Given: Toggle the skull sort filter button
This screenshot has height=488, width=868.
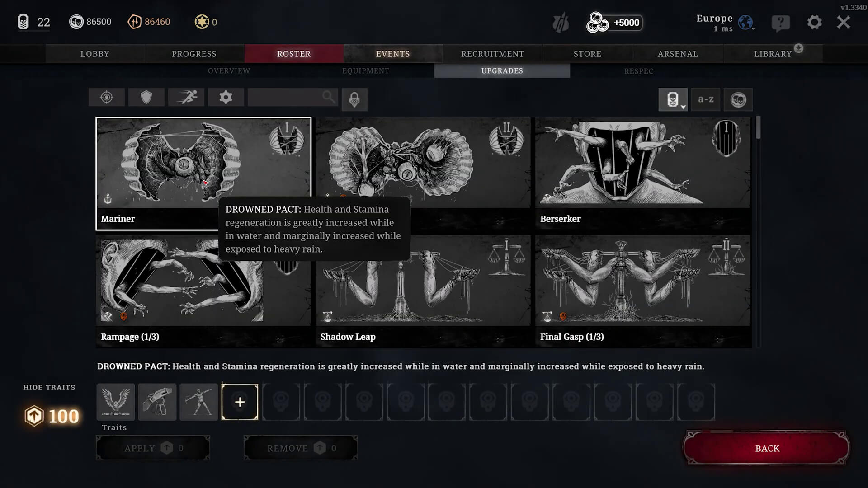Looking at the screenshot, I should point(738,99).
